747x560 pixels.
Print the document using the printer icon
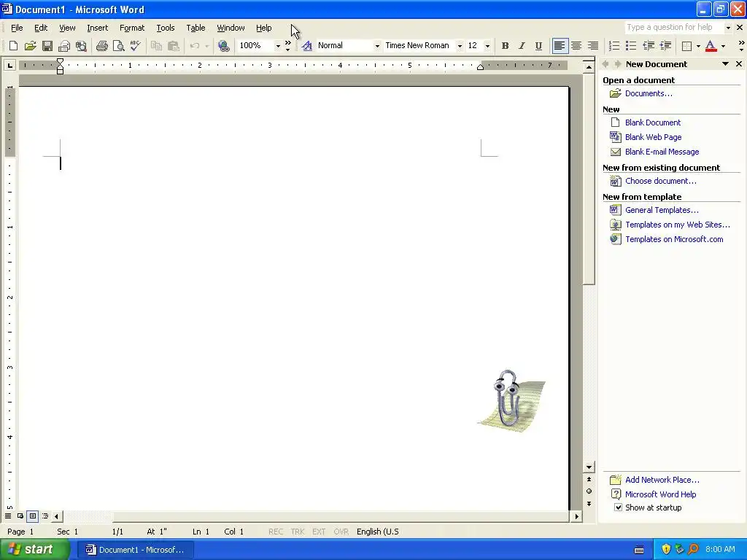(102, 46)
